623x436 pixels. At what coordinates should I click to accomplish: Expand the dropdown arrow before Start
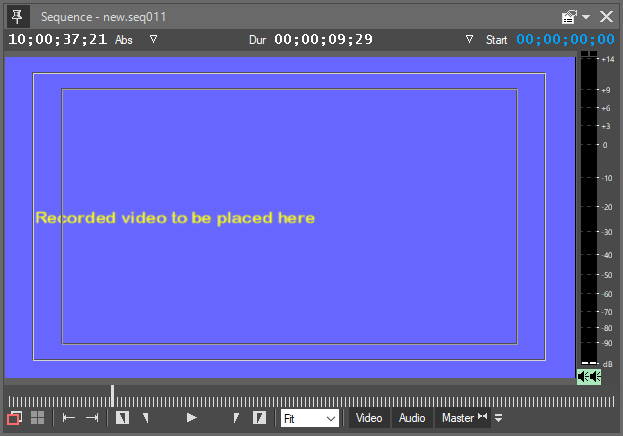470,39
